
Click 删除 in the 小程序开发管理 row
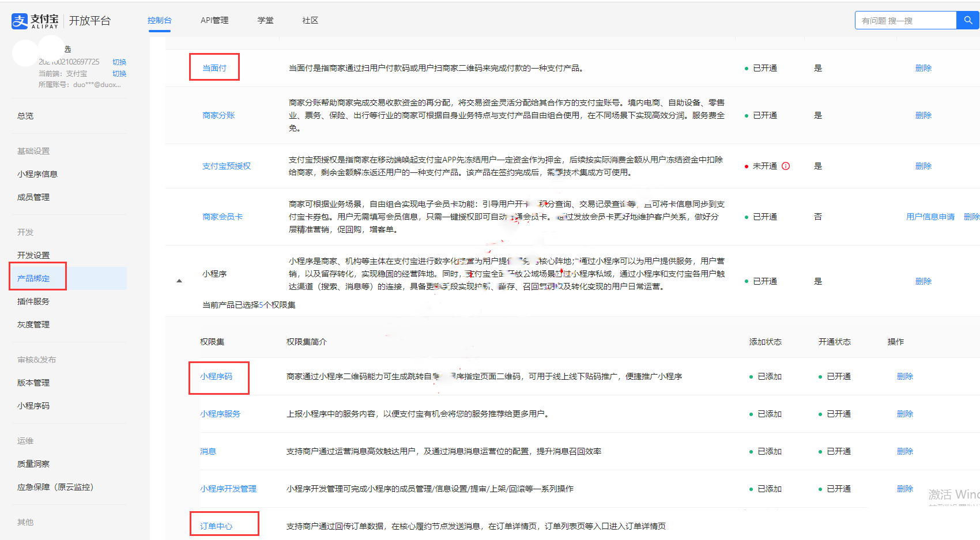(x=905, y=489)
